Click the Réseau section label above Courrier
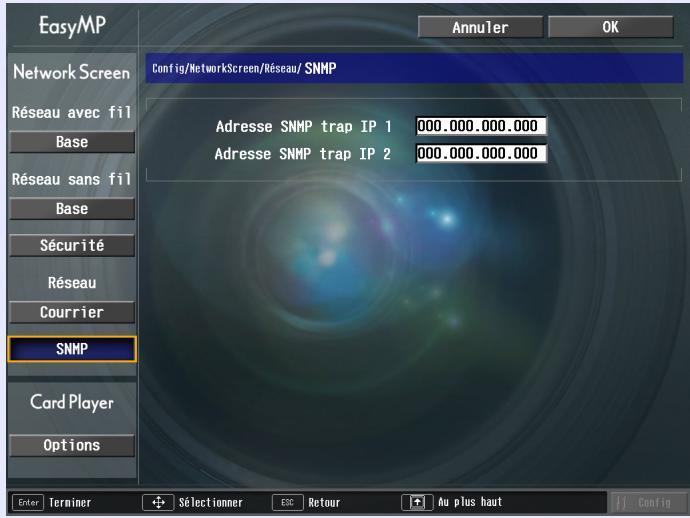This screenshot has height=518, width=690. point(72,283)
